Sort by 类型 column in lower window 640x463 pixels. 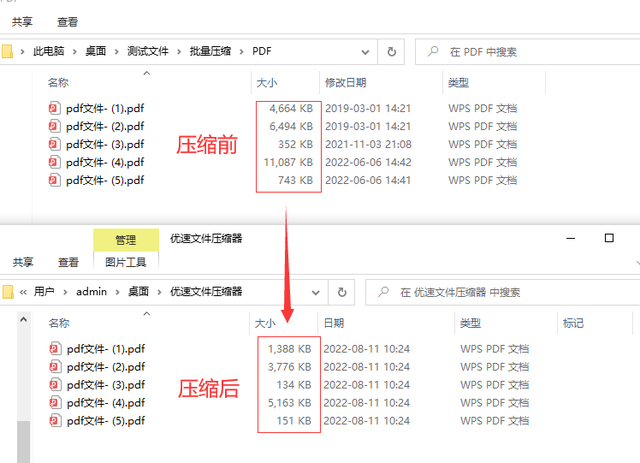[x=470, y=323]
